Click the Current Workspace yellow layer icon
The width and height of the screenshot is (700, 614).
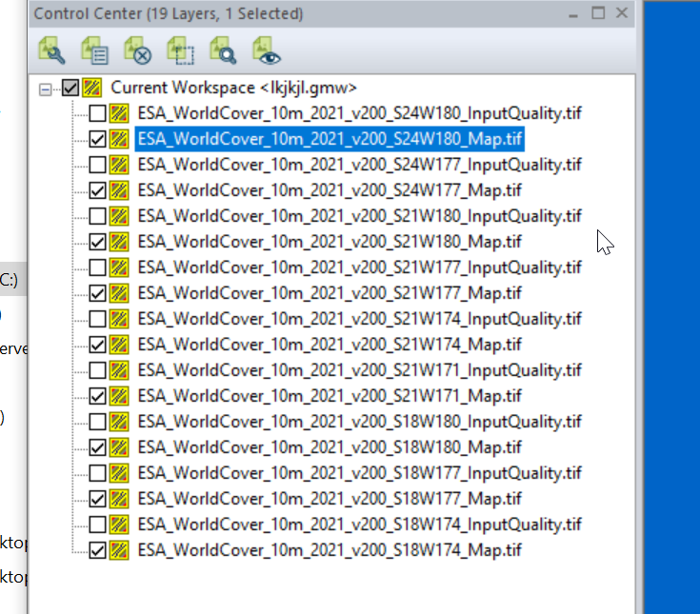[x=92, y=88]
